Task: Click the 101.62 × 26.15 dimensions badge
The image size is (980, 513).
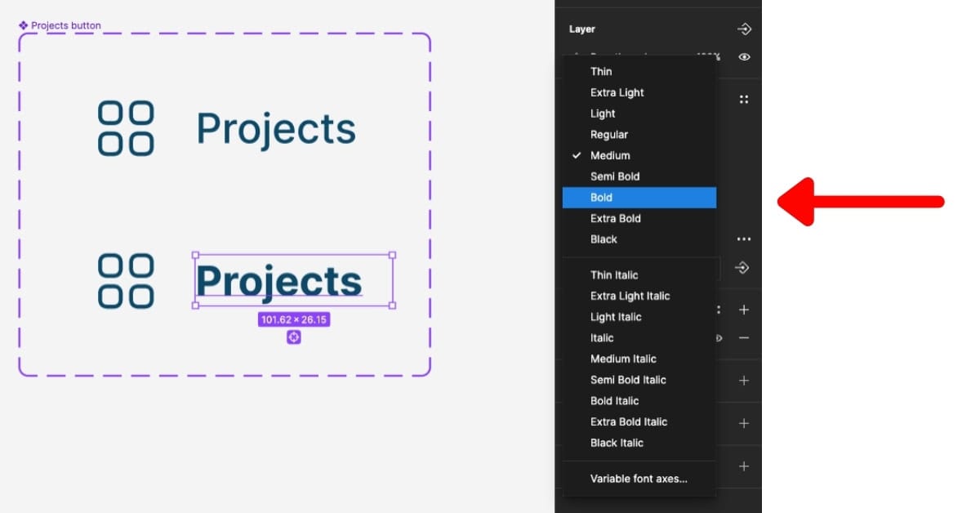Action: (x=295, y=319)
